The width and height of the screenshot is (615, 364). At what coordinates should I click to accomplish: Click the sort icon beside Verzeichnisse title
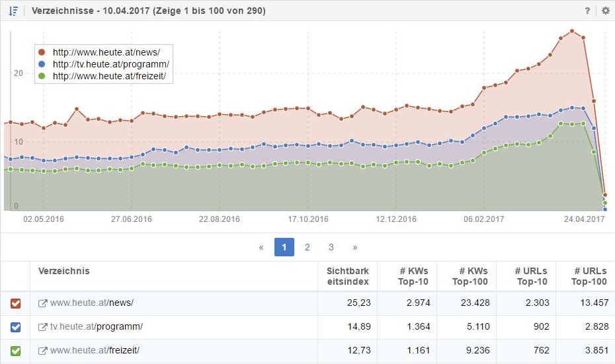coord(13,11)
